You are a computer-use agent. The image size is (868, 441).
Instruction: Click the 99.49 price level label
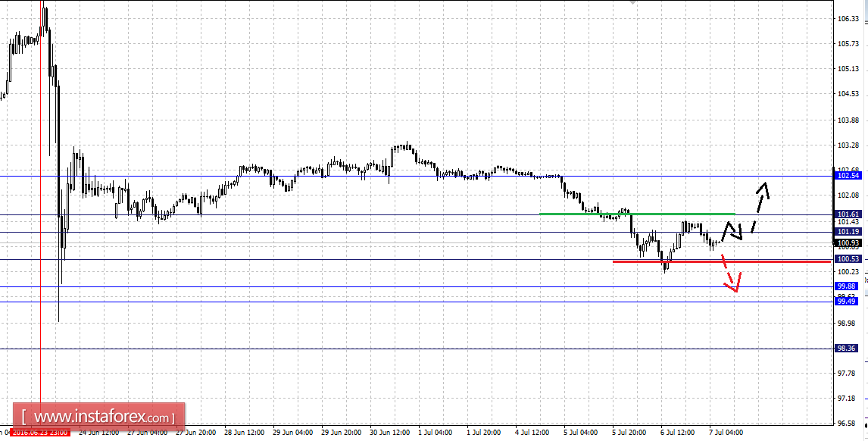(848, 302)
